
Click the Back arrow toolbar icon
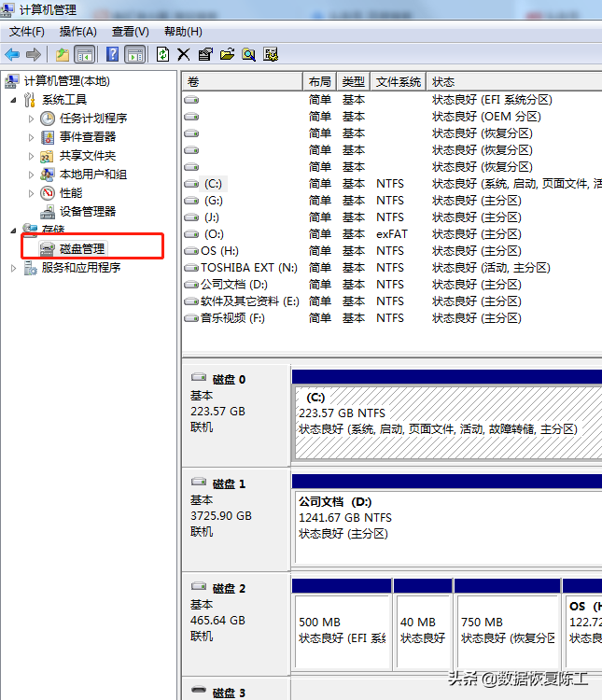click(12, 54)
